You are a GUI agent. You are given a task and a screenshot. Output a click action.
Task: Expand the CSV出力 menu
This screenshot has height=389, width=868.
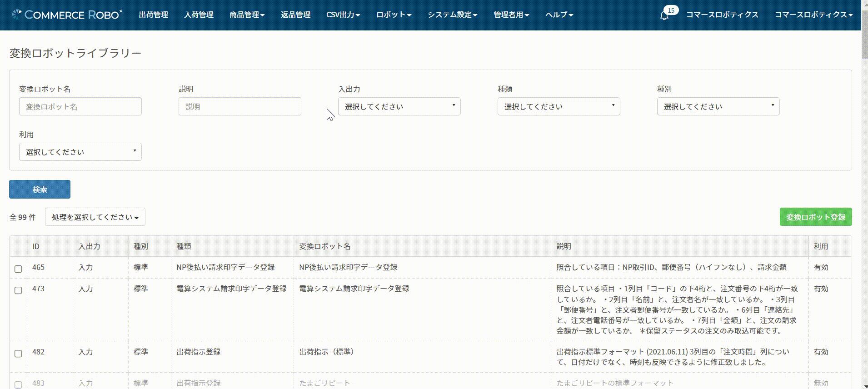343,15
